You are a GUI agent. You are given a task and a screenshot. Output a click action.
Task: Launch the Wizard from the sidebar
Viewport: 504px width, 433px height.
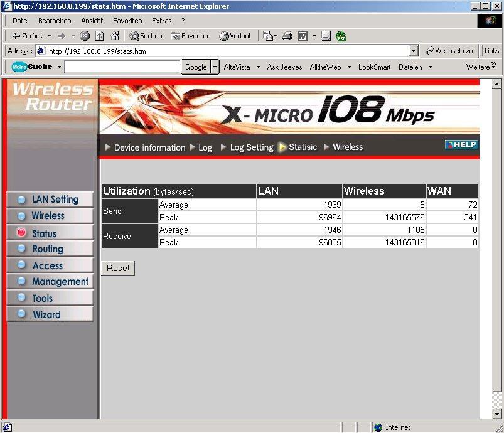click(50, 314)
